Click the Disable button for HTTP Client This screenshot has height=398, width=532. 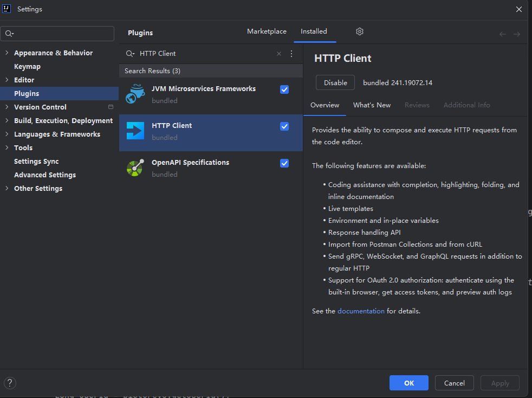pos(335,82)
